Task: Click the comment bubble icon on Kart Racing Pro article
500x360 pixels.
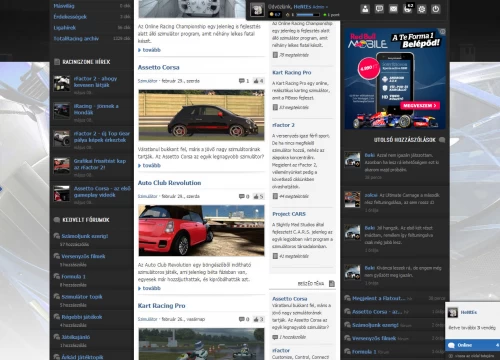Action: click(241, 319)
